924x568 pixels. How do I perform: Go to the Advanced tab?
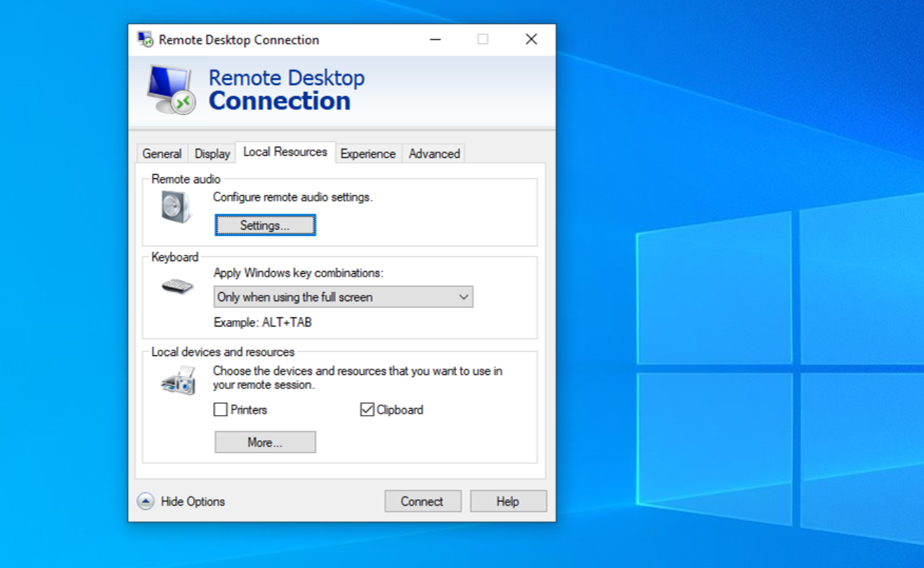coord(434,153)
